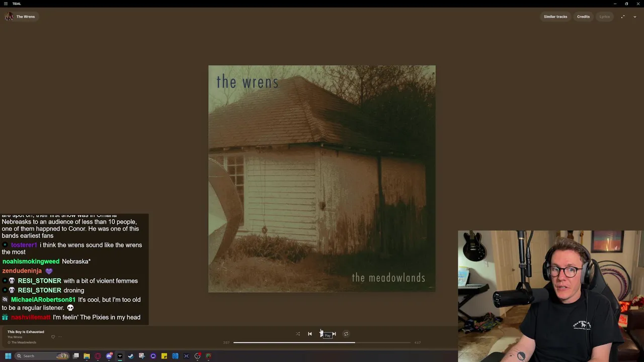The width and height of the screenshot is (644, 362).
Task: Click tosterer1 username in chat overlay
Action: [x=24, y=245]
